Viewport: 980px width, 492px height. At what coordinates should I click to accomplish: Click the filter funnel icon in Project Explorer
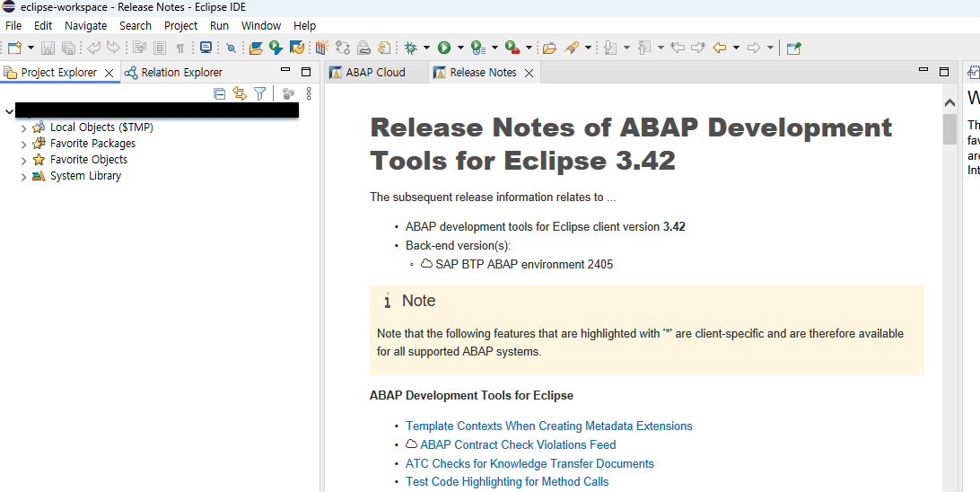[260, 93]
